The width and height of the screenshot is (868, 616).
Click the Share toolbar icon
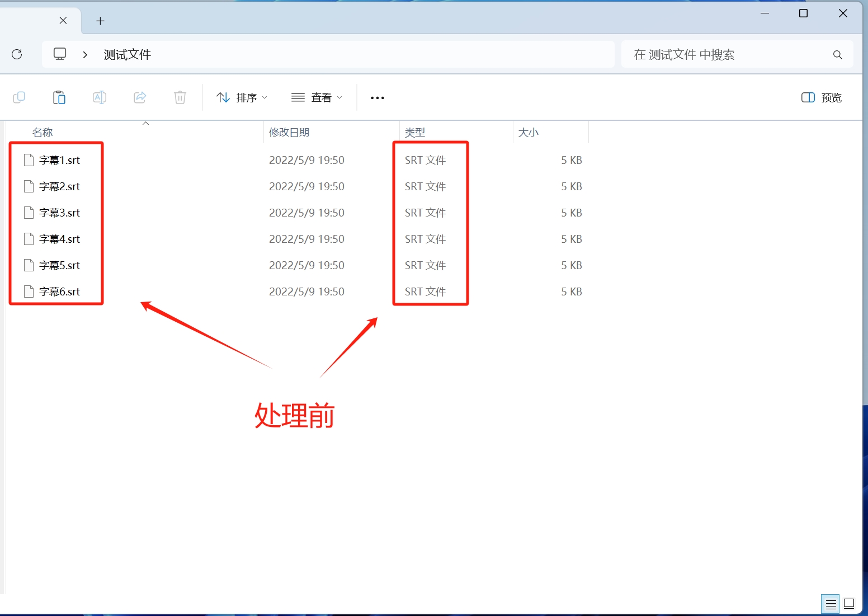point(140,97)
